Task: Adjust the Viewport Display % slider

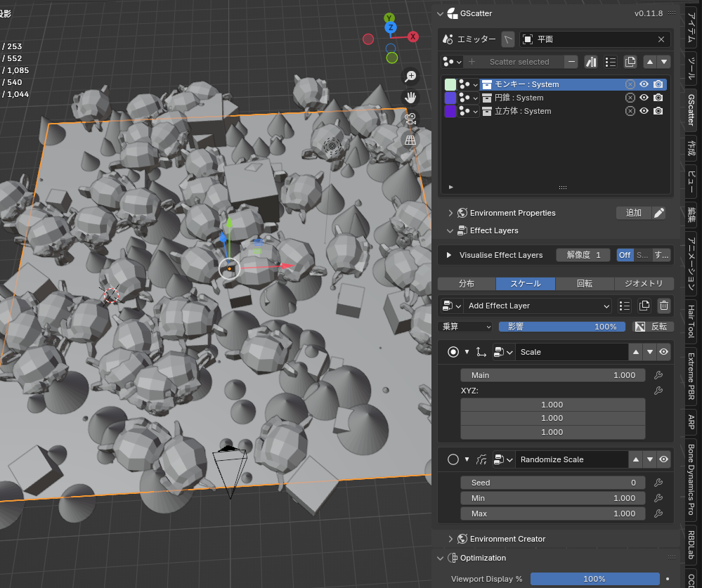Action: click(594, 579)
